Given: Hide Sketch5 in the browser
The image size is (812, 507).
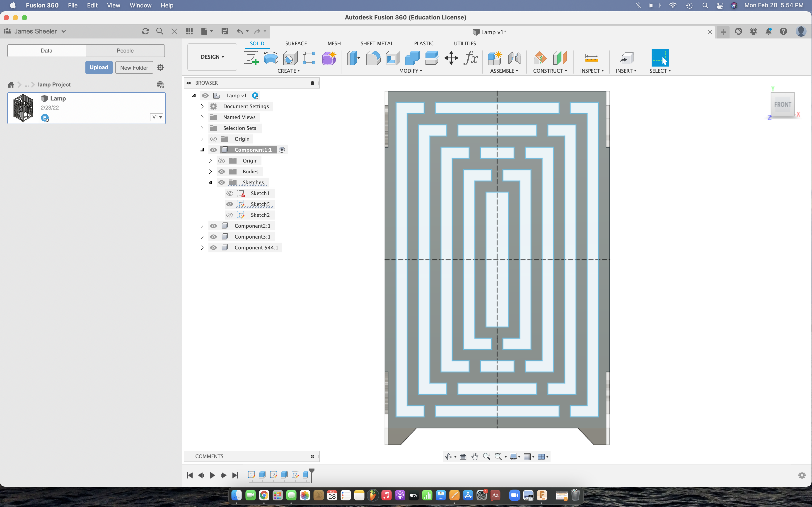Looking at the screenshot, I should click(230, 204).
